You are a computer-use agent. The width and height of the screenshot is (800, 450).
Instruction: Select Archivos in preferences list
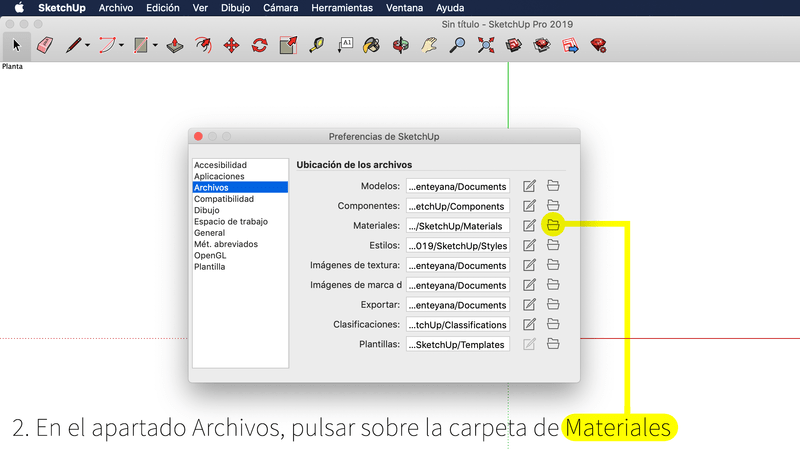coord(240,187)
